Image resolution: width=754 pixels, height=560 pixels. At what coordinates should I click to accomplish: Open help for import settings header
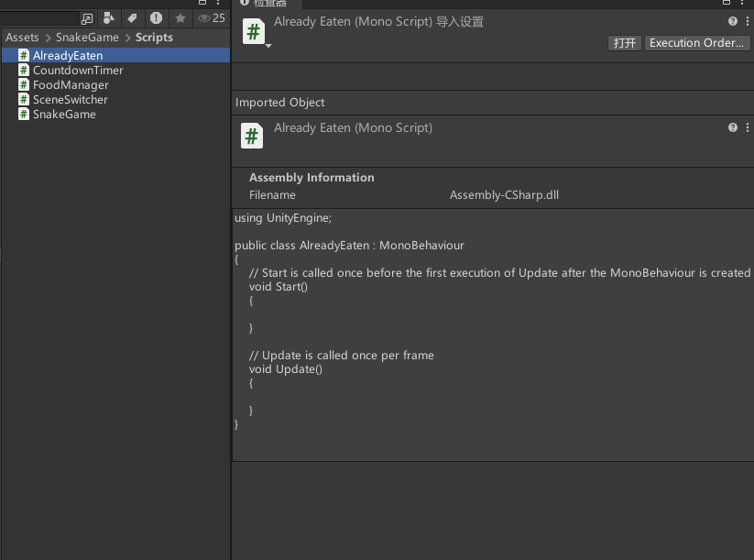[x=732, y=21]
